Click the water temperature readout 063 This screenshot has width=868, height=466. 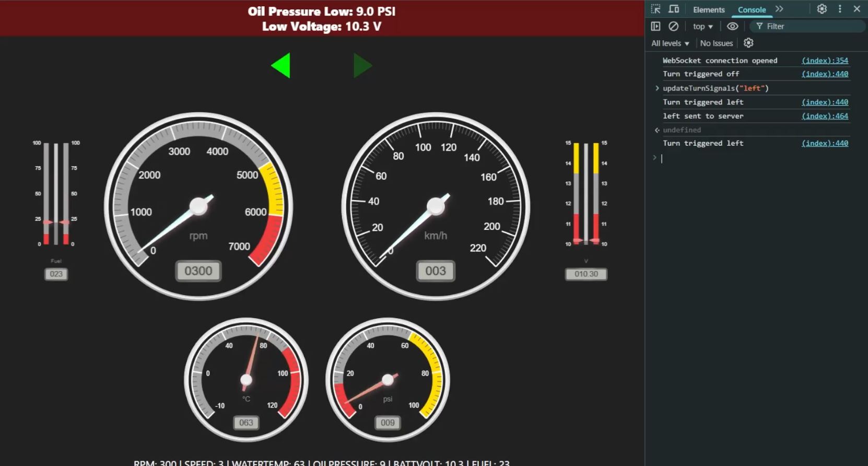(246, 423)
